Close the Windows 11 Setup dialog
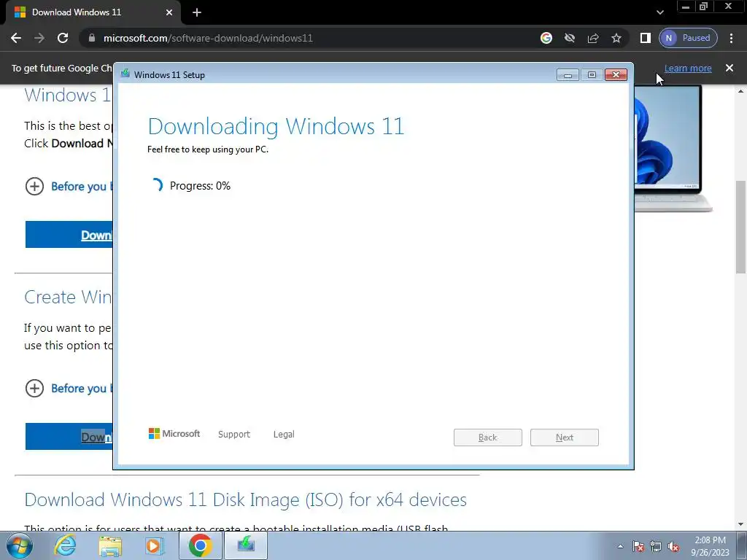This screenshot has width=747, height=560. 616,75
